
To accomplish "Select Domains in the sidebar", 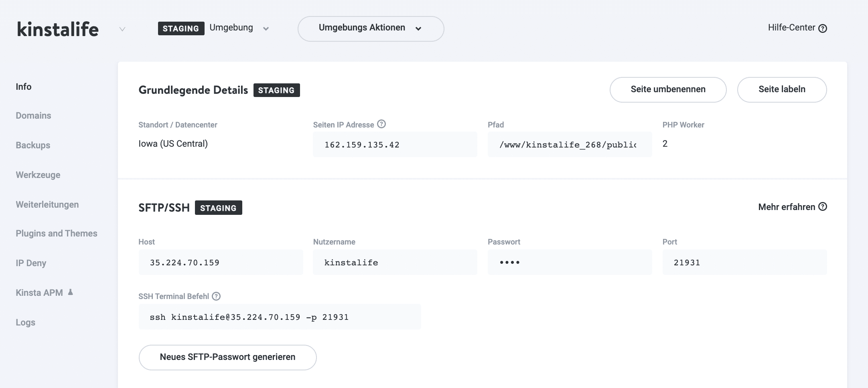I will (x=33, y=115).
